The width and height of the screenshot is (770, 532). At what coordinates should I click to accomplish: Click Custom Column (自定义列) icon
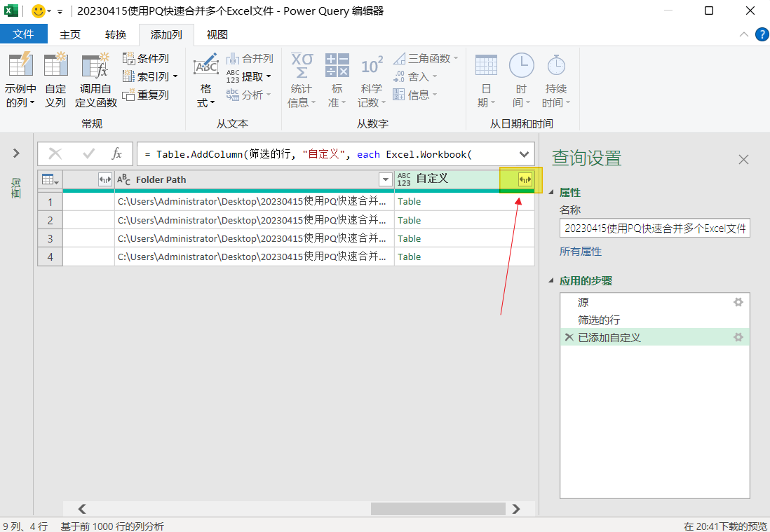[55, 64]
